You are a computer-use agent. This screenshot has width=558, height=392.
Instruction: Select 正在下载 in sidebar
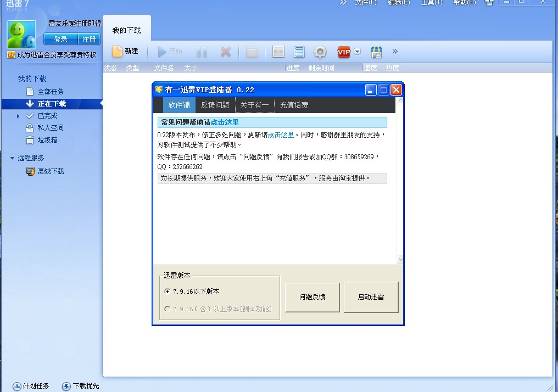[52, 104]
